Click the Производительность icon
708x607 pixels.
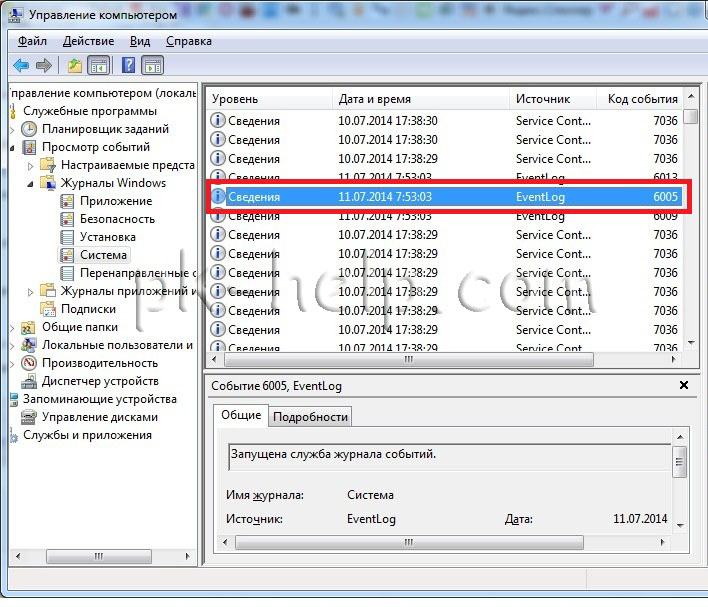(29, 363)
